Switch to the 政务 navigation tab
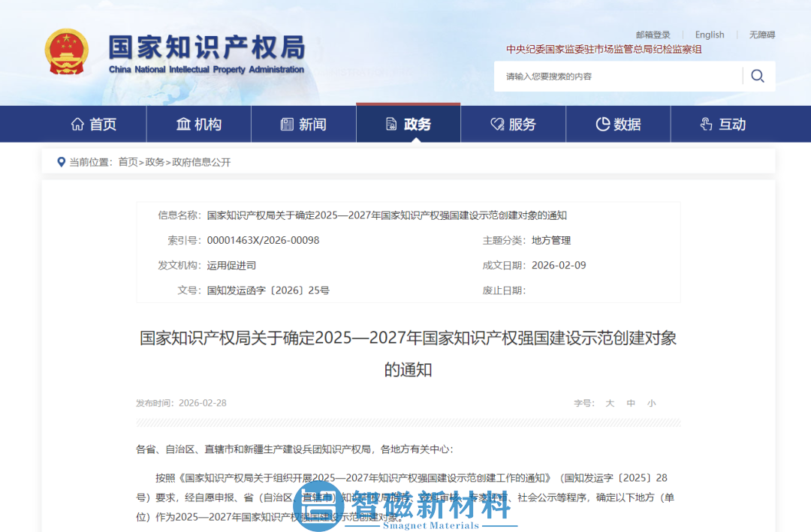 tap(408, 124)
